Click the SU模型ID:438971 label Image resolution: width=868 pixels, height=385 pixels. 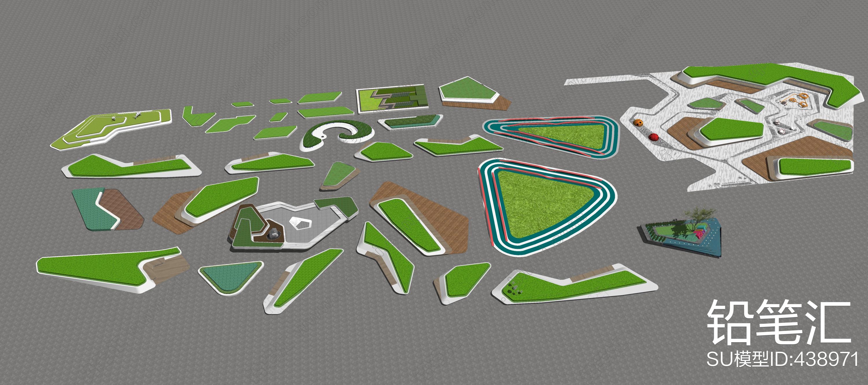782,360
